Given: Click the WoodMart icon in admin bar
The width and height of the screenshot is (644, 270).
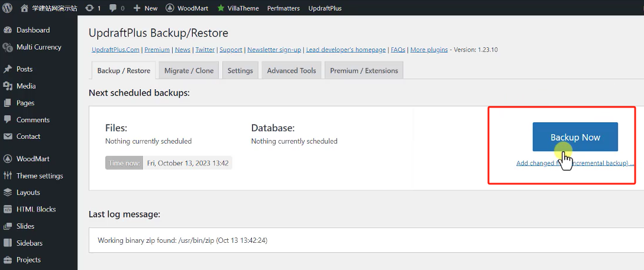Looking at the screenshot, I should click(x=170, y=8).
